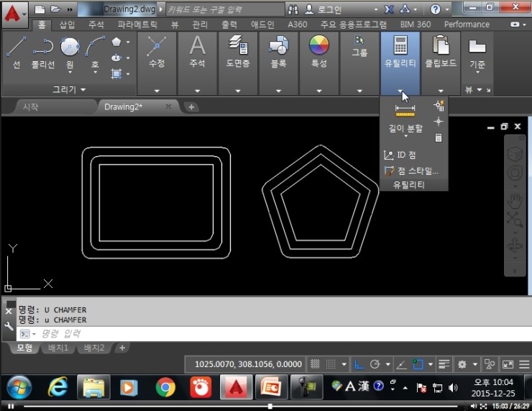Viewport: 532px width, 411px height.
Task: Click the video pause button
Action: pos(11,406)
